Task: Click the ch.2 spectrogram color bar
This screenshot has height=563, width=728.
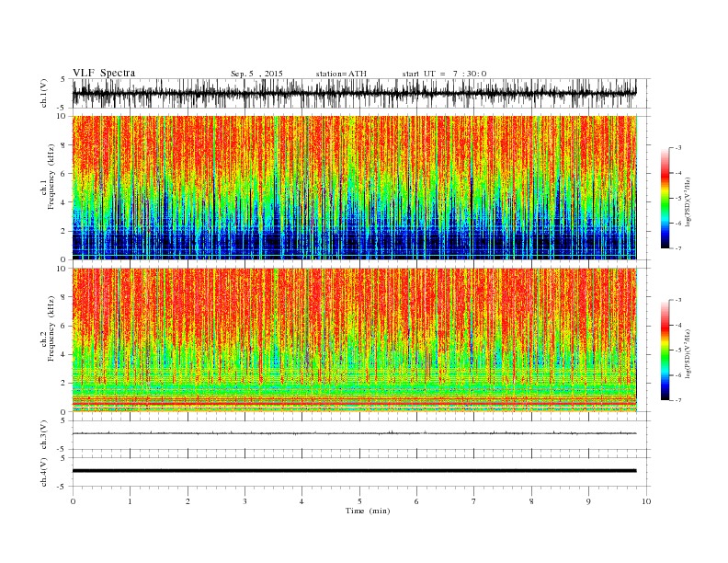Action: [665, 350]
